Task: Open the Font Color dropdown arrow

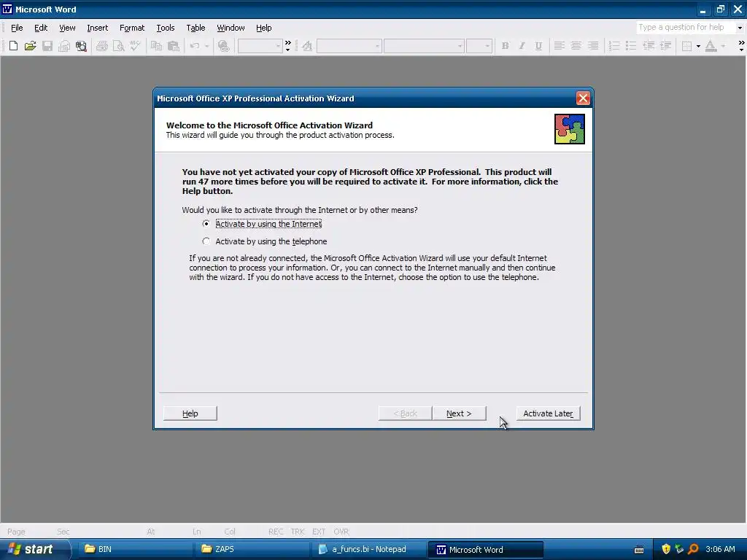Action: [723, 46]
